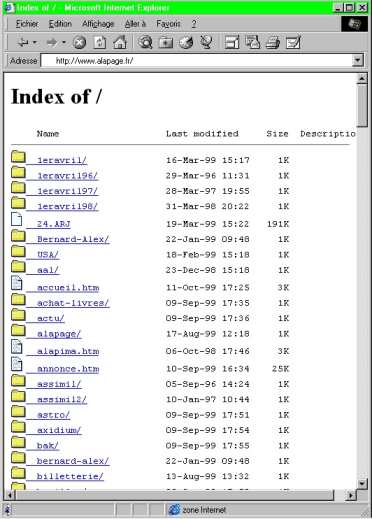Click the status bar icon at far left

7,510
